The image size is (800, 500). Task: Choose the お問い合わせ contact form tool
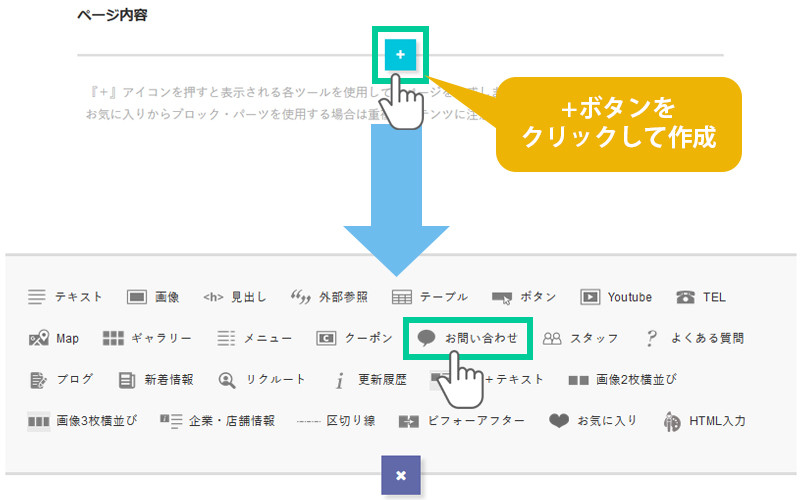pos(468,338)
